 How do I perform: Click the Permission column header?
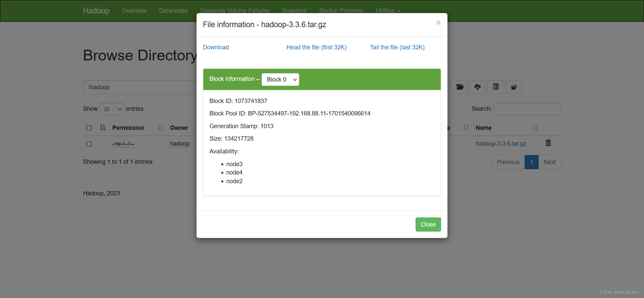click(x=128, y=128)
